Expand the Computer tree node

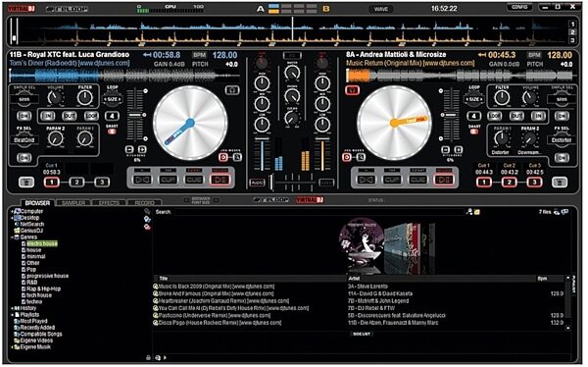coord(12,212)
